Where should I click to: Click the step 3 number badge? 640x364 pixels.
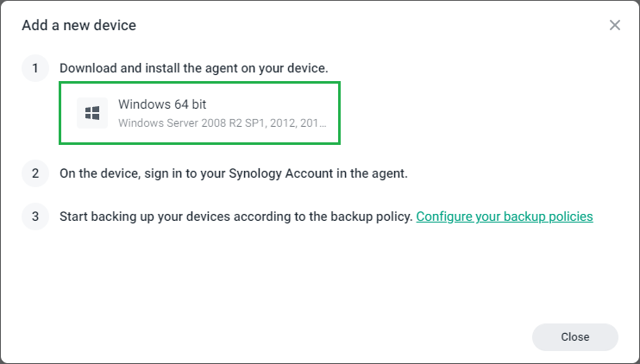(x=35, y=217)
